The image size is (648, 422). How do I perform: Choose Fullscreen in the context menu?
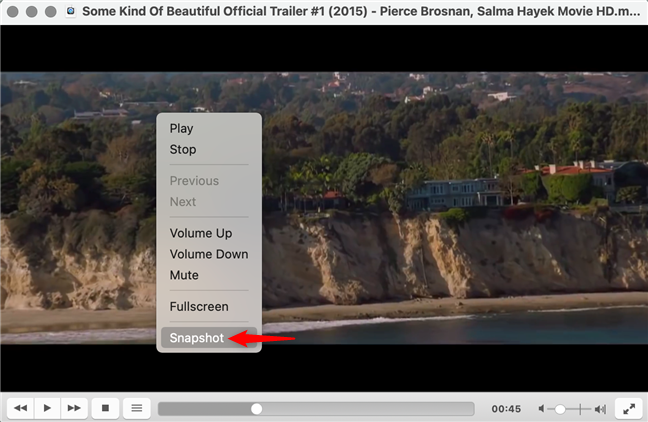coord(209,307)
